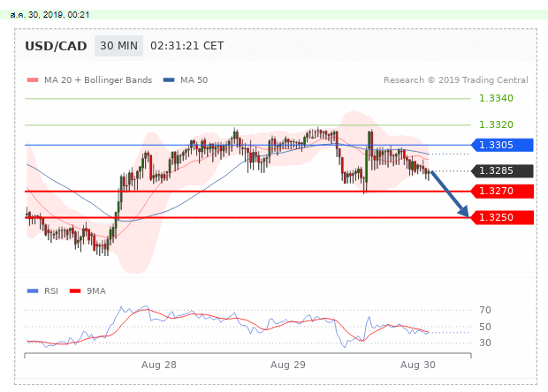This screenshot has width=548, height=392.
Task: Click the MA 50 blue legend swatch
Action: point(169,80)
